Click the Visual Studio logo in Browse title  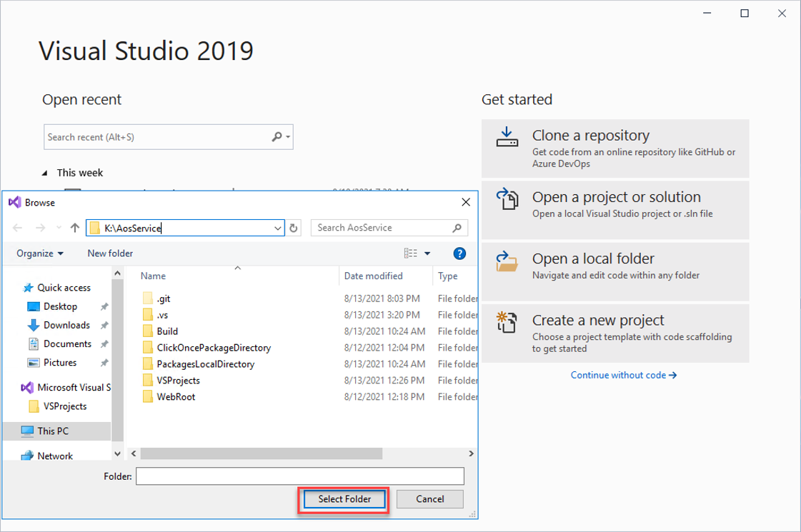coord(15,203)
